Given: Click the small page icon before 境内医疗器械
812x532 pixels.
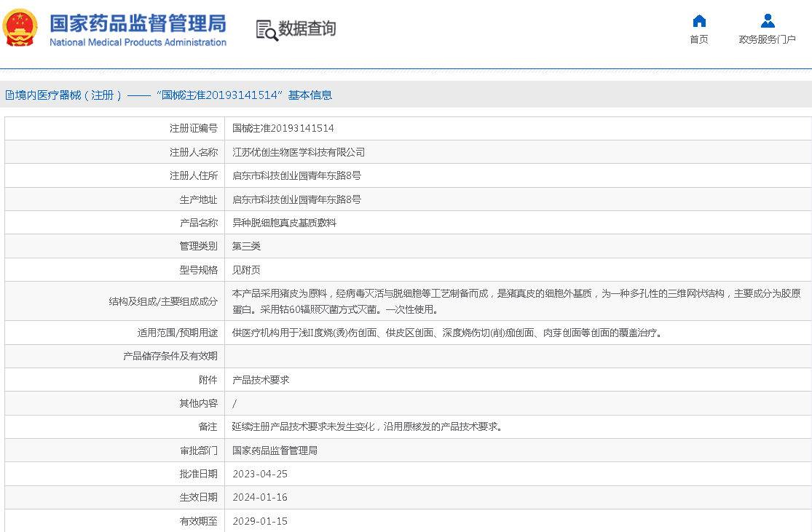Looking at the screenshot, I should (9, 95).
